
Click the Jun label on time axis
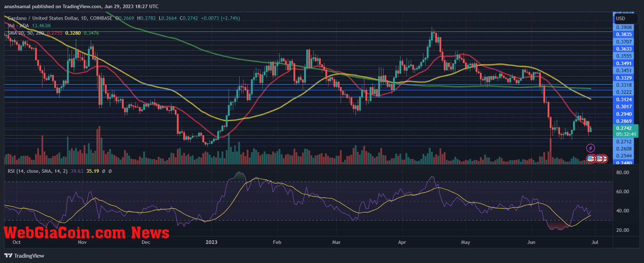point(531,242)
